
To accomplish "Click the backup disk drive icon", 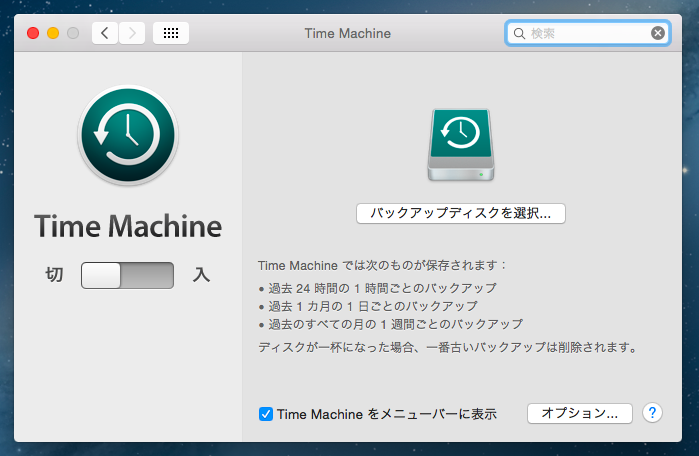I will tap(461, 145).
